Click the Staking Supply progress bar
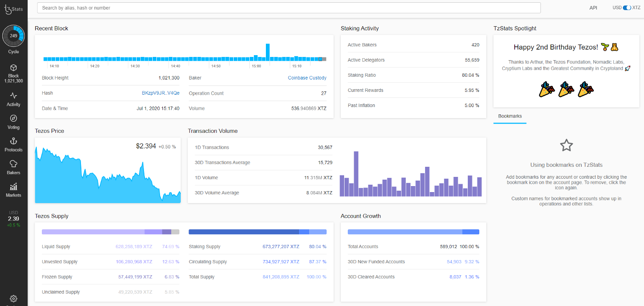Screen dimensions: 644x306 click(x=258, y=232)
